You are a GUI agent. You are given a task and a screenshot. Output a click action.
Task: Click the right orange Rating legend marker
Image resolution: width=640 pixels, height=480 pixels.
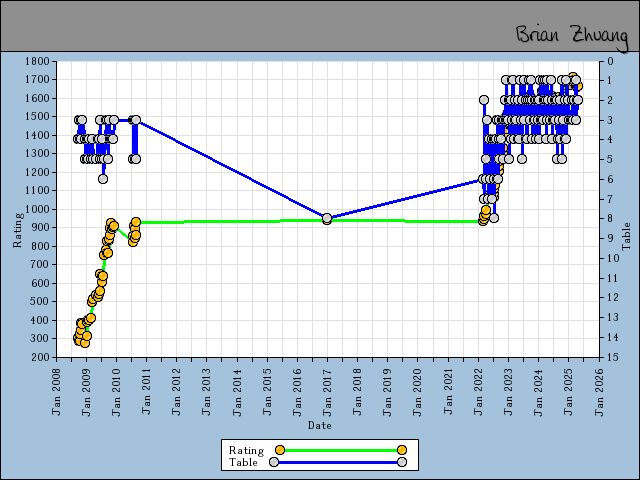click(x=402, y=450)
